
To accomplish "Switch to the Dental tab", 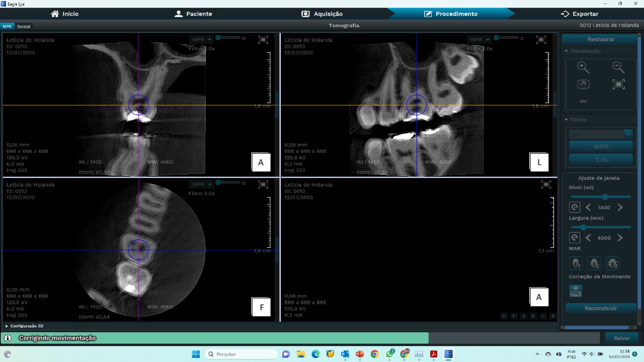I will pos(23,26).
